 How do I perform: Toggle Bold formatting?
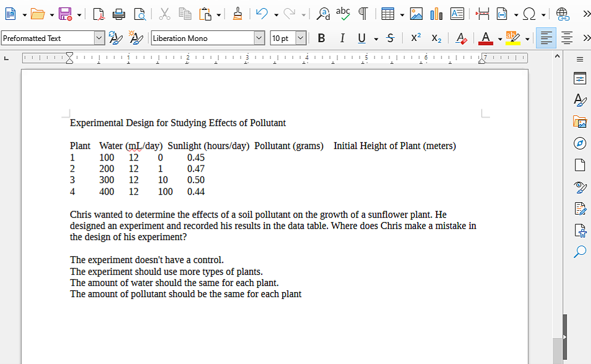[x=321, y=38]
